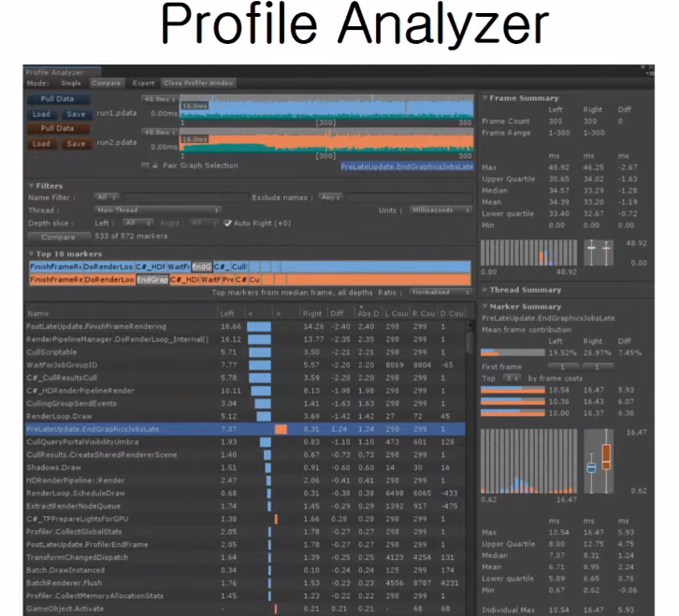The width and height of the screenshot is (679, 616).
Task: Open the Name Filter All dropdown
Action: pyautogui.click(x=107, y=197)
